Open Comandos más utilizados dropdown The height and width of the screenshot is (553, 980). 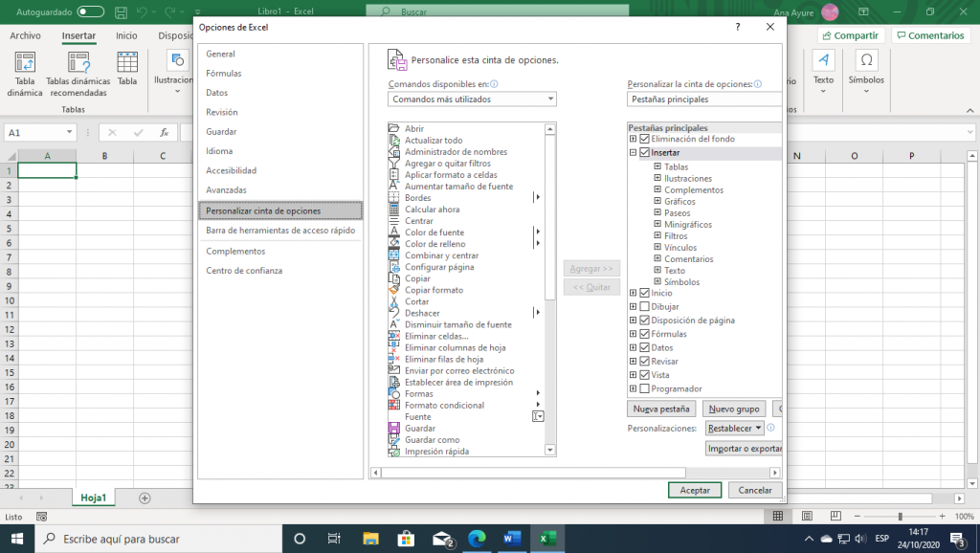click(472, 99)
